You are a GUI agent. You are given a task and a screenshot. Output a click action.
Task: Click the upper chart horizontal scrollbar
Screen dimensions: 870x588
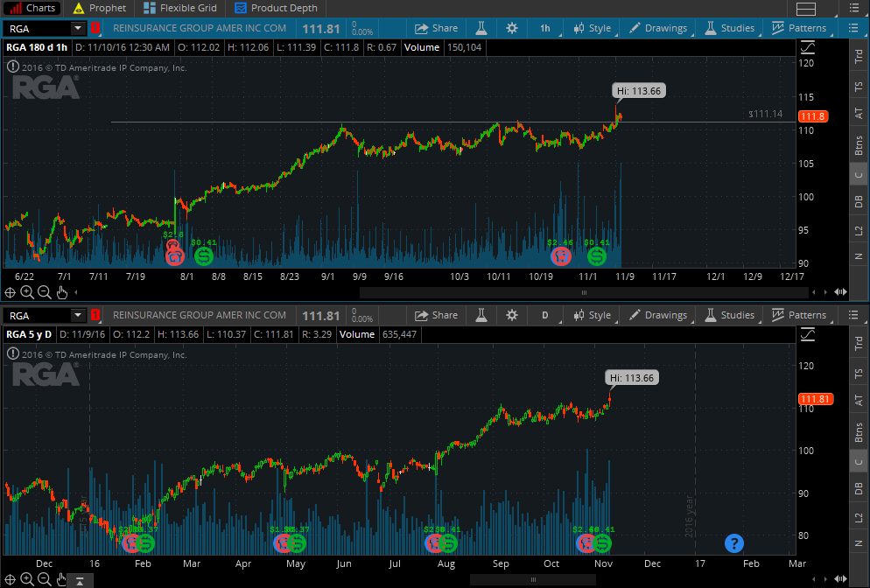583,292
